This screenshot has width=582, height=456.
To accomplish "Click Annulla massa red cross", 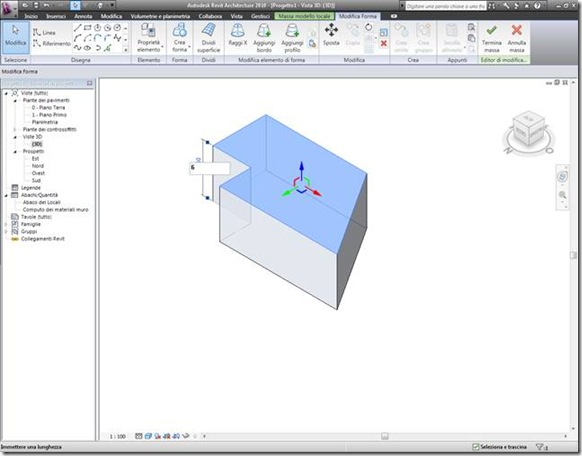I will tap(517, 37).
